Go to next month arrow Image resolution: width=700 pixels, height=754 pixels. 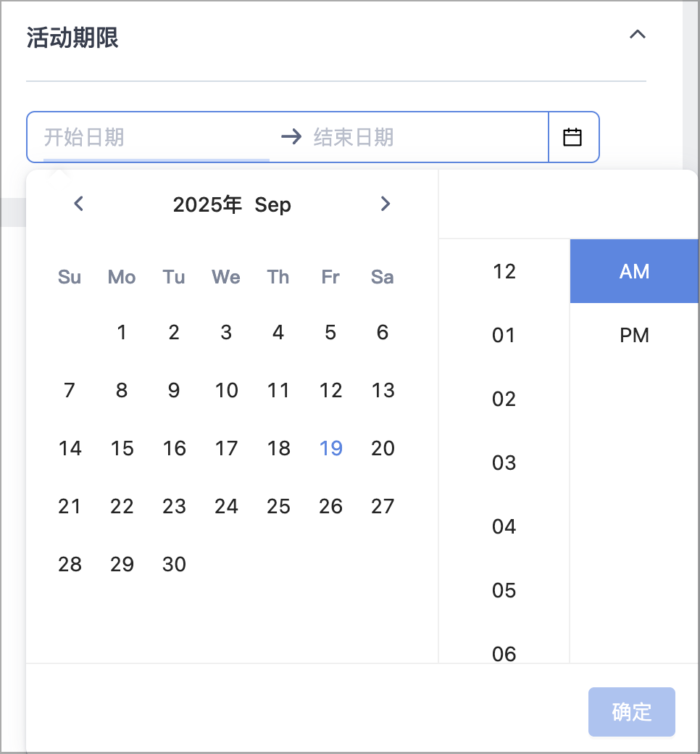(x=385, y=204)
